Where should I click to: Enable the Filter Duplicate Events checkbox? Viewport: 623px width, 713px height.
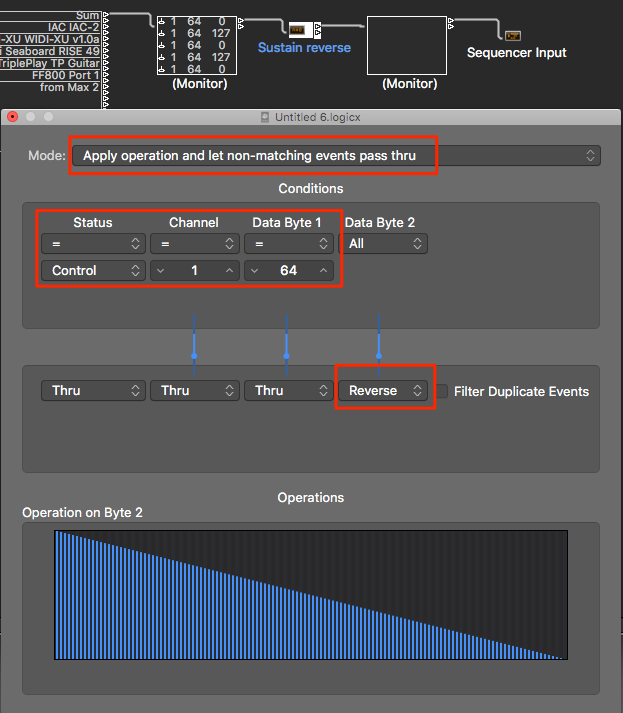tap(442, 391)
